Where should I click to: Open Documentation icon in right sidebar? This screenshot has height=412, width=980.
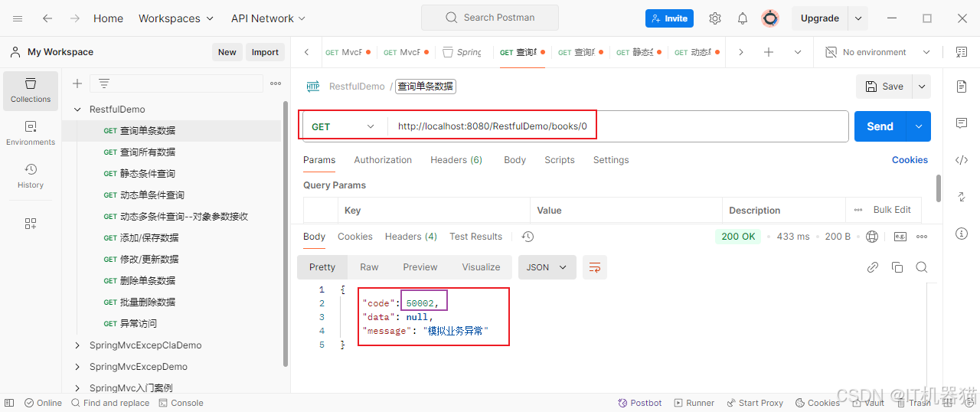point(962,87)
